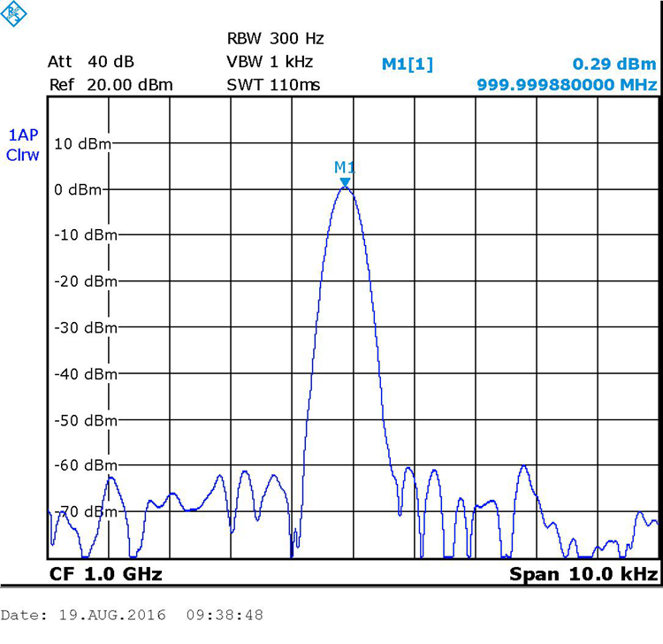
Task: Click the Rohde & Schwarz logo icon
Action: click(x=16, y=13)
